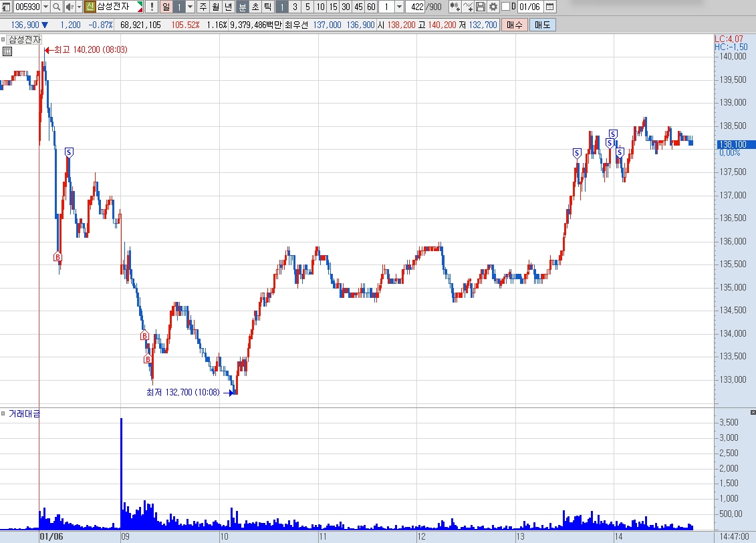Open the save chart floppy disk icon
The height and width of the screenshot is (543, 756).
tap(480, 7)
